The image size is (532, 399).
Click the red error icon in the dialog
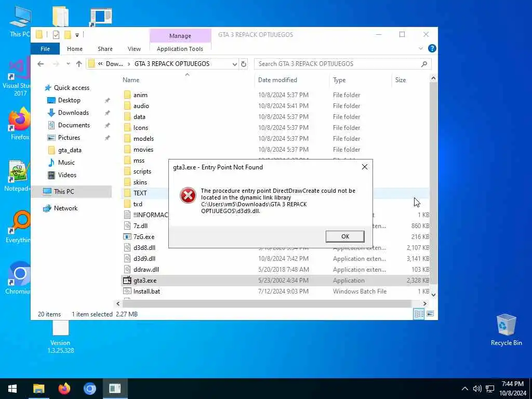tap(188, 195)
